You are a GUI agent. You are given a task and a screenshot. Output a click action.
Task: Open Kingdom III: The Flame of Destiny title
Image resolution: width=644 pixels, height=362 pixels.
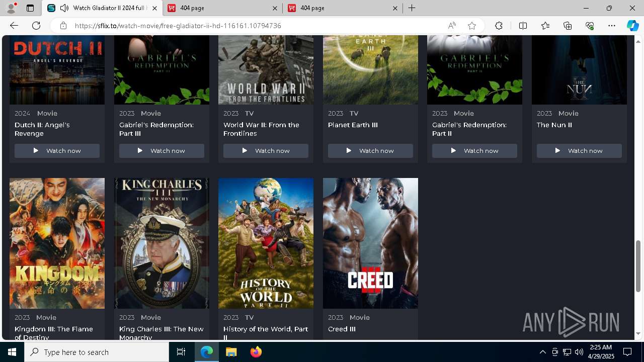(54, 333)
